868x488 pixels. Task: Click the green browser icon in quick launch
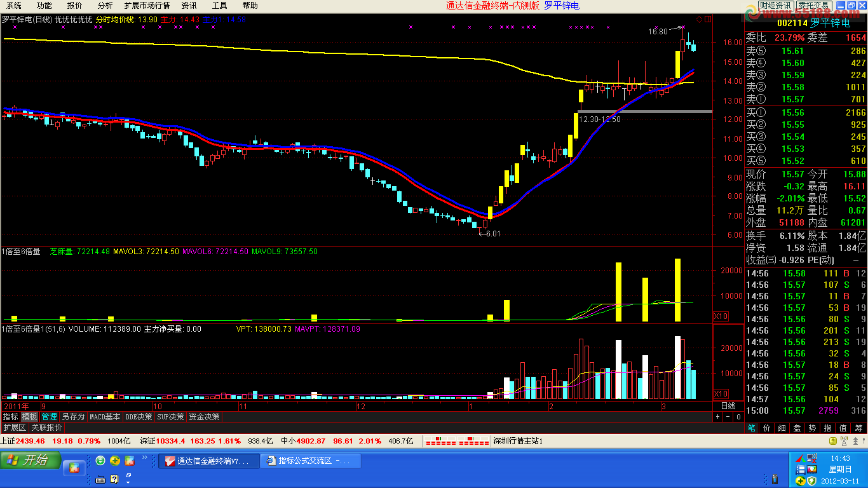click(x=100, y=461)
